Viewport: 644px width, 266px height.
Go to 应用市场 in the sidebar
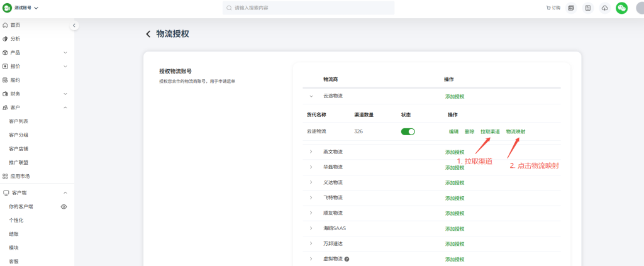coord(19,176)
